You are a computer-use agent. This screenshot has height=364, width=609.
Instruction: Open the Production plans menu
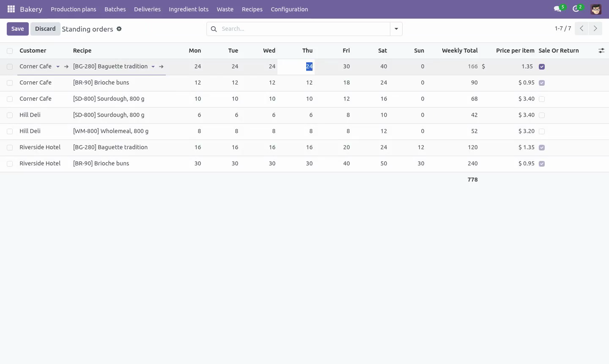pos(74,9)
